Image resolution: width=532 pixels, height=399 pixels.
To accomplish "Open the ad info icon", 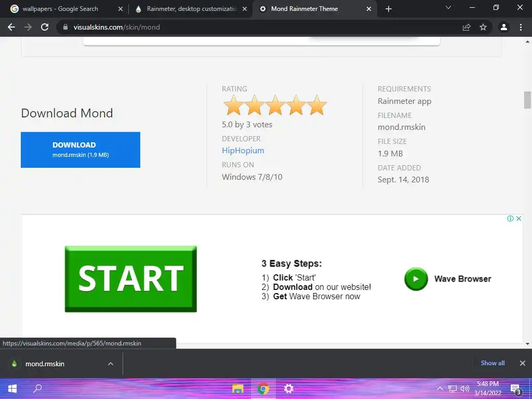I will click(x=510, y=219).
